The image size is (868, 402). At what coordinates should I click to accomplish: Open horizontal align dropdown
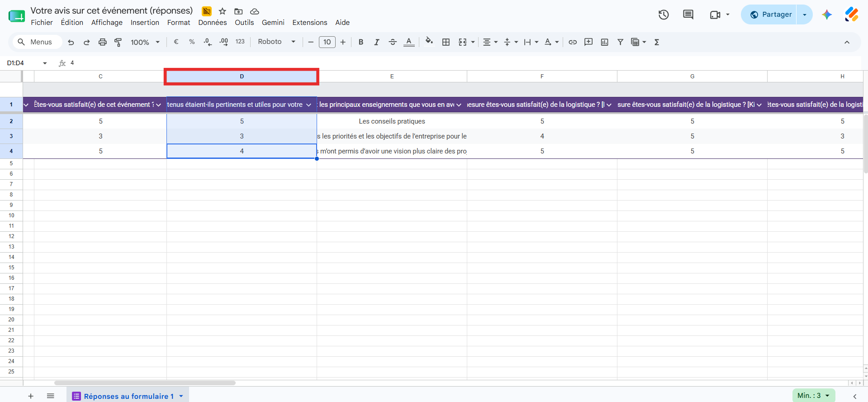490,42
